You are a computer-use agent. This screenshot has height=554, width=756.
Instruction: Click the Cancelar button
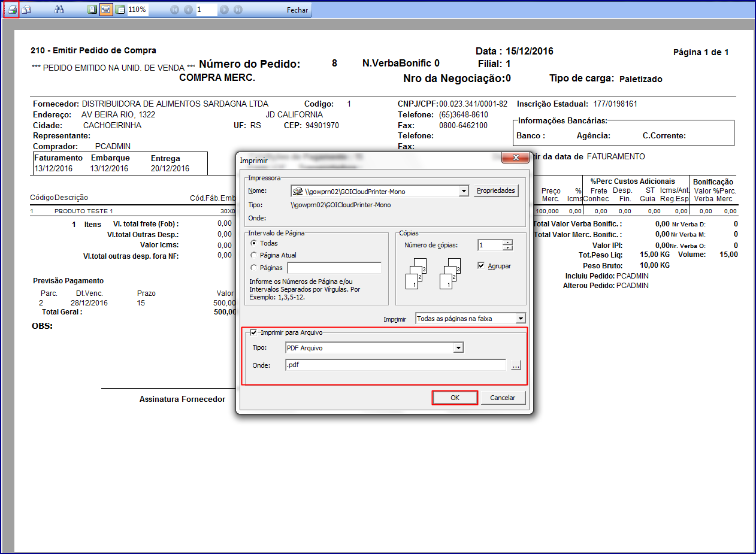pos(503,398)
